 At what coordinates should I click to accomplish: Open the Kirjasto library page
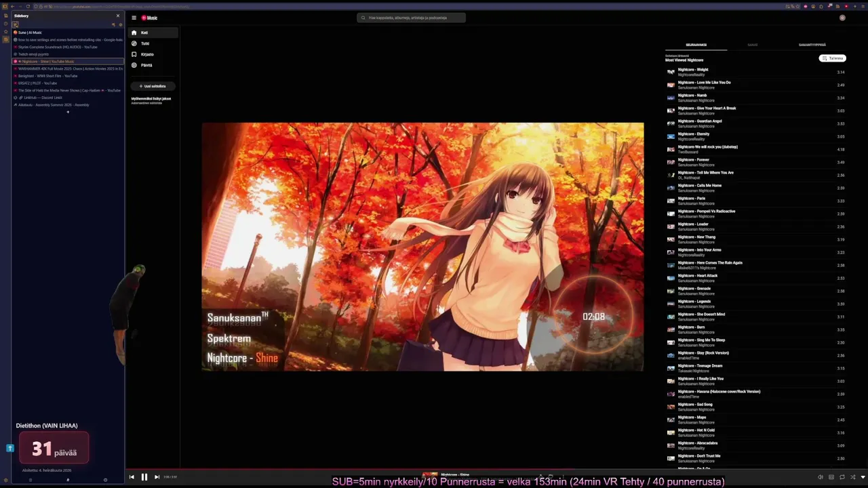coord(153,54)
